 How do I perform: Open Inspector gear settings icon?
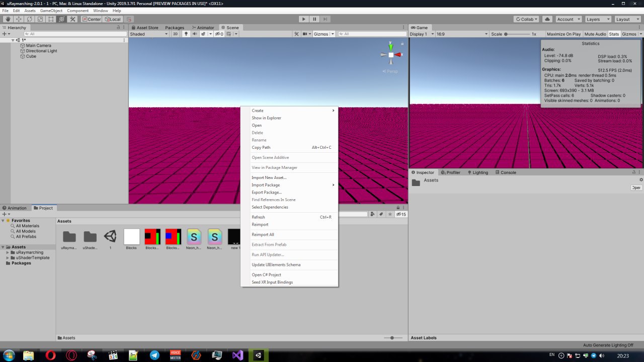point(641,179)
